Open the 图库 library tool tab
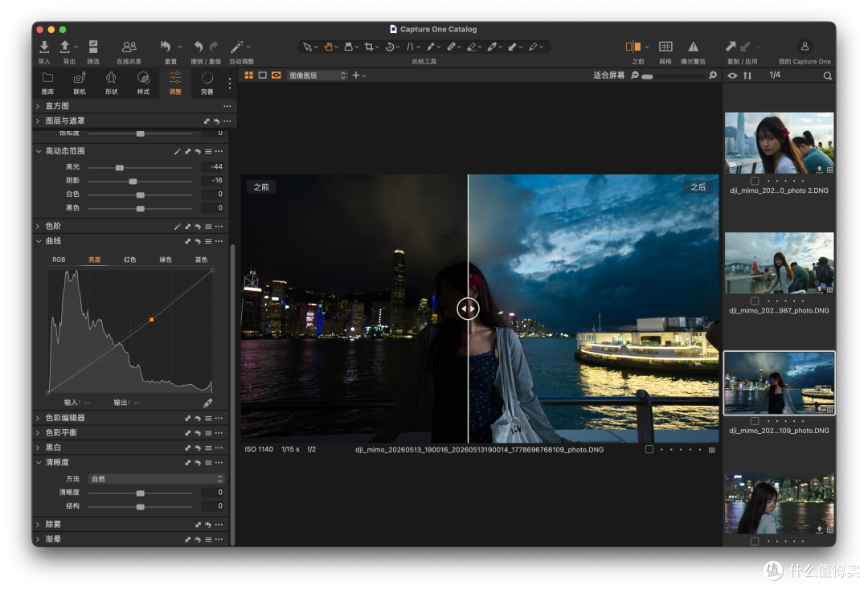The image size is (868, 589). (47, 83)
